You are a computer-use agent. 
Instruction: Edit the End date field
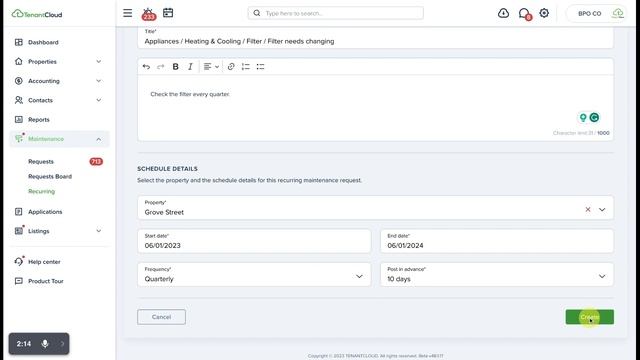497,241
